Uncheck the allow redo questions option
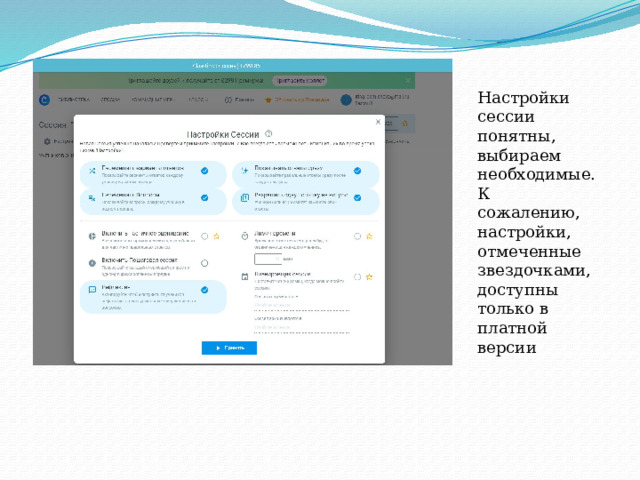Image resolution: width=640 pixels, height=480 pixels. click(357, 198)
